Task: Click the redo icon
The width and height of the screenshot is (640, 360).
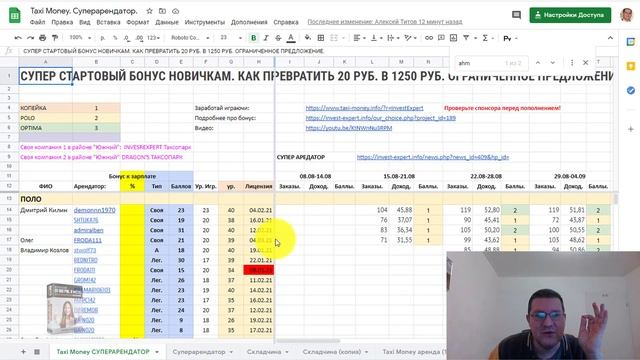Action: click(x=30, y=38)
